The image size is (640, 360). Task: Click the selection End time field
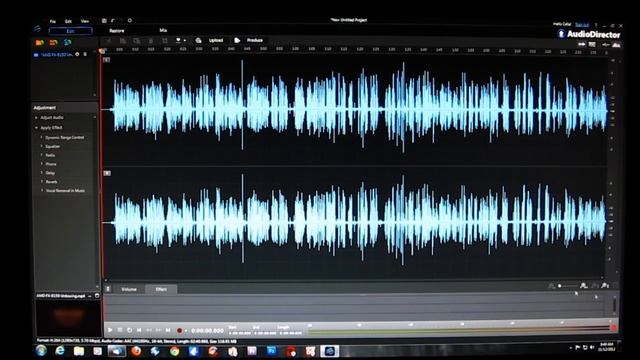[265, 333]
